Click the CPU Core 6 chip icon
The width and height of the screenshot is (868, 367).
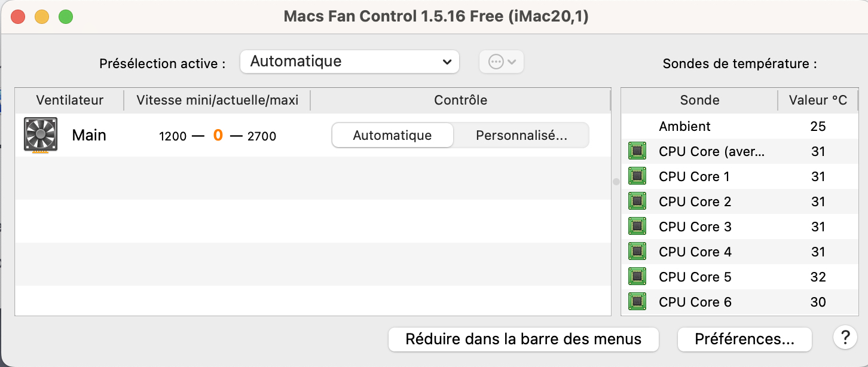point(637,302)
